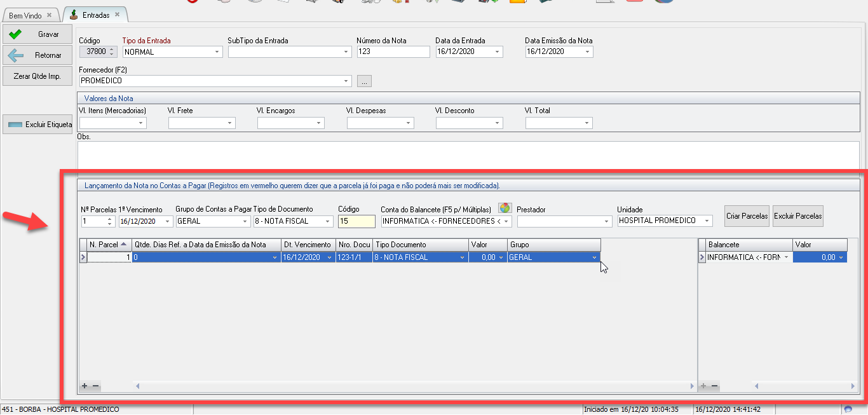
Task: Click the Excluir Parcelas button
Action: coord(798,216)
